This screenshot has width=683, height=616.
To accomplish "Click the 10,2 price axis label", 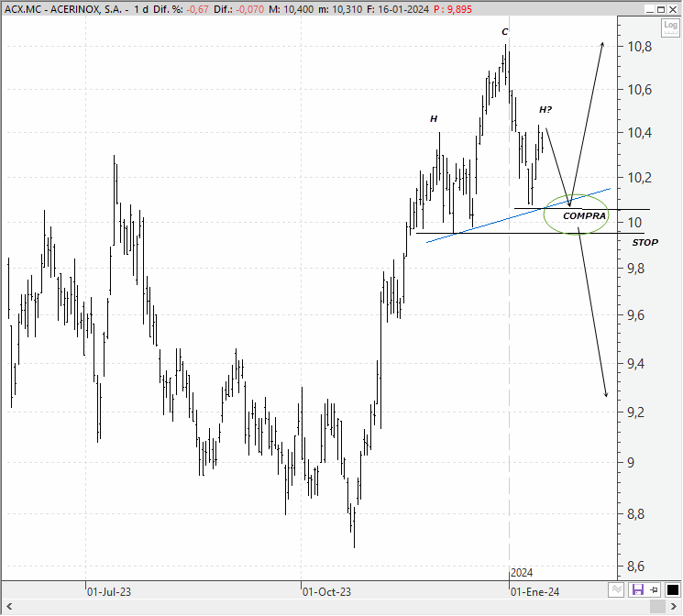I will tap(639, 178).
